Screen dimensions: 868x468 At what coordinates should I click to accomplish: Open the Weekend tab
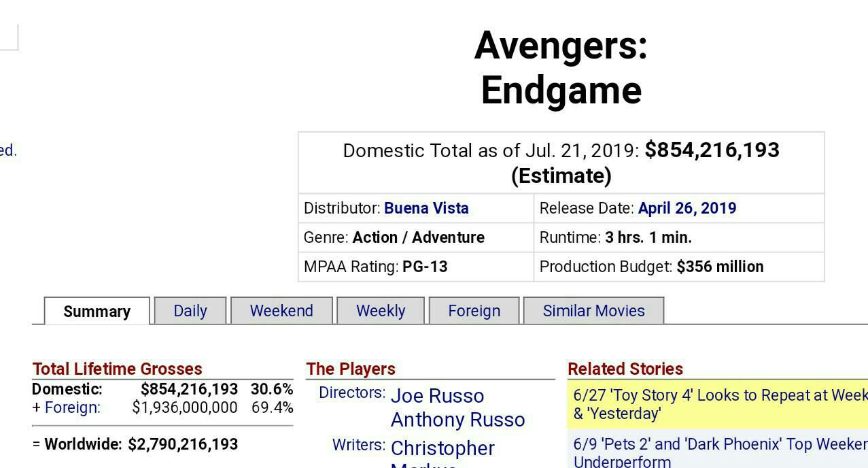pos(281,311)
